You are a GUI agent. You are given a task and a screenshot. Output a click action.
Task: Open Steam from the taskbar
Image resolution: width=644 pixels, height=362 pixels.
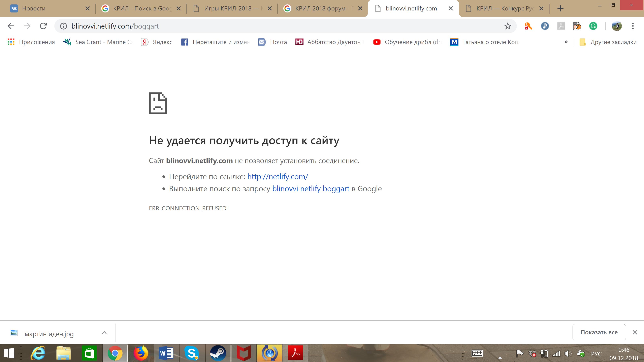218,353
